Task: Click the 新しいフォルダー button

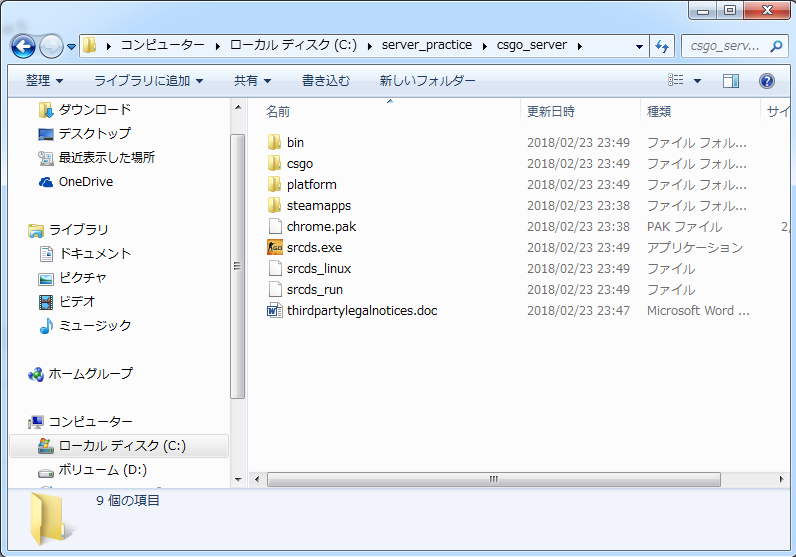Action: (x=427, y=80)
